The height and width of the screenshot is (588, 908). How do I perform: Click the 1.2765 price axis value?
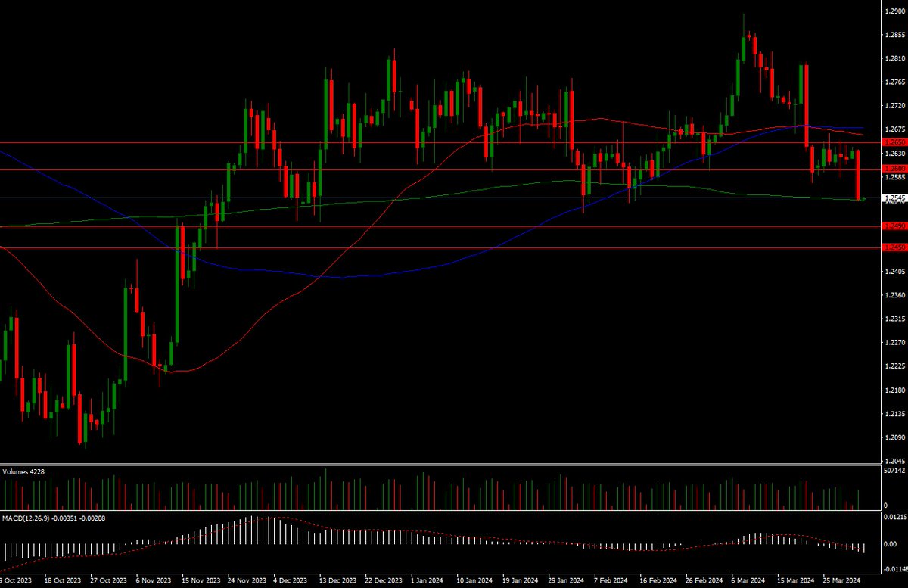pos(895,82)
